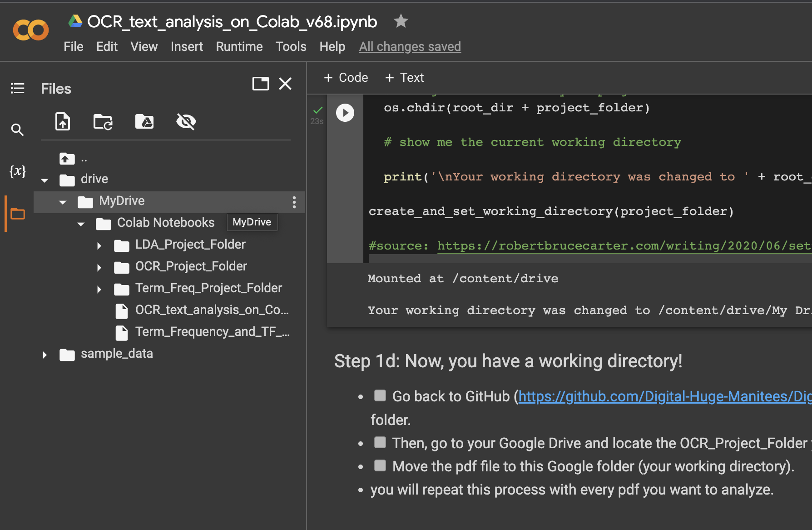Viewport: 812px width, 530px height.
Task: Open the three-dot menu for MyDrive
Action: tap(294, 202)
